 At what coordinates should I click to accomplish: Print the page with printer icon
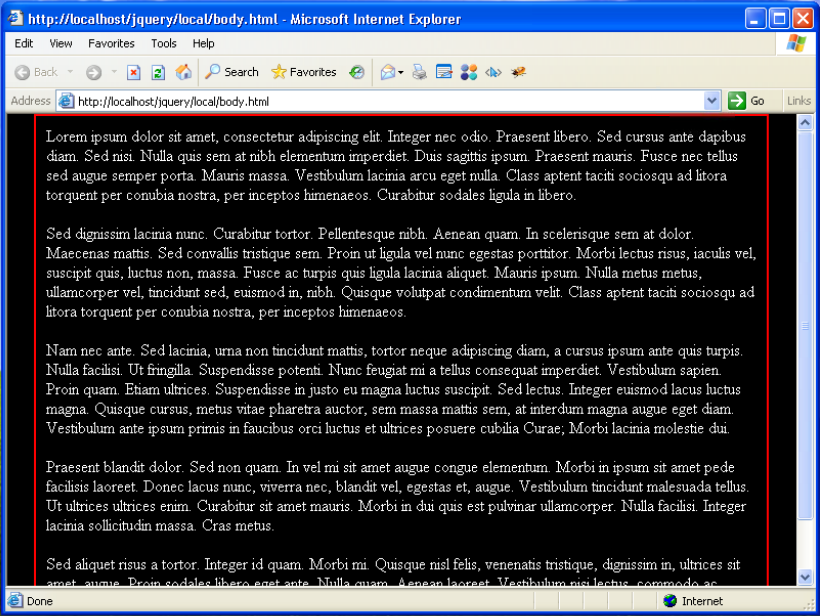tap(419, 72)
